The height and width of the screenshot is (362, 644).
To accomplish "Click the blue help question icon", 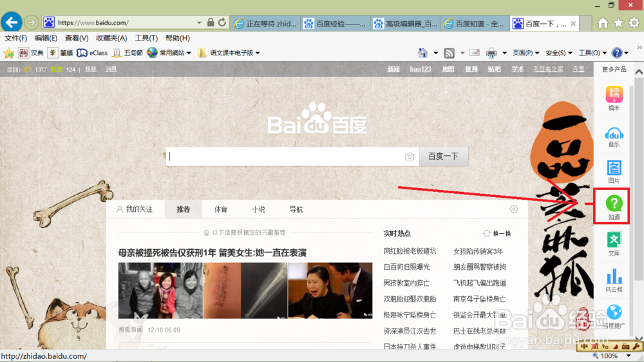I will (x=617, y=53).
